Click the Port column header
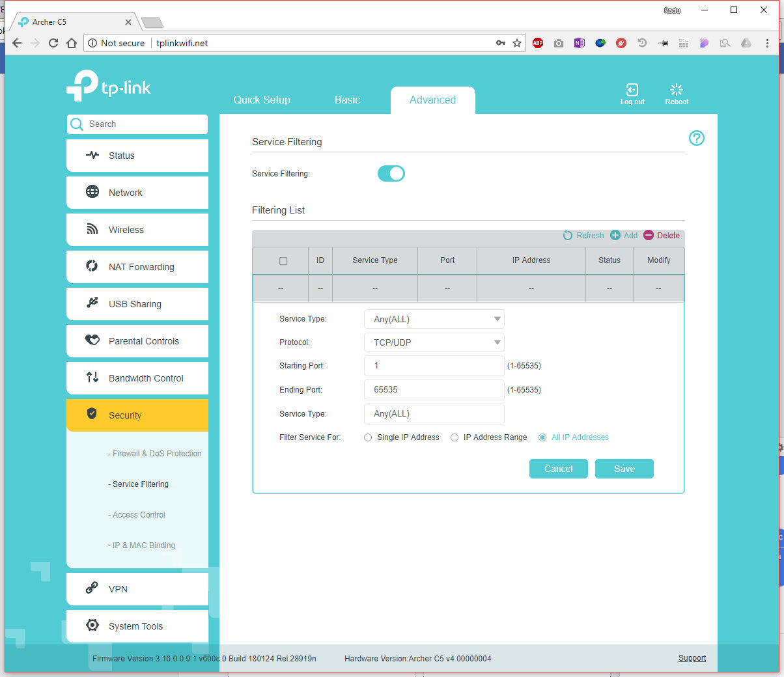Viewport: 784px width, 677px height. click(447, 260)
